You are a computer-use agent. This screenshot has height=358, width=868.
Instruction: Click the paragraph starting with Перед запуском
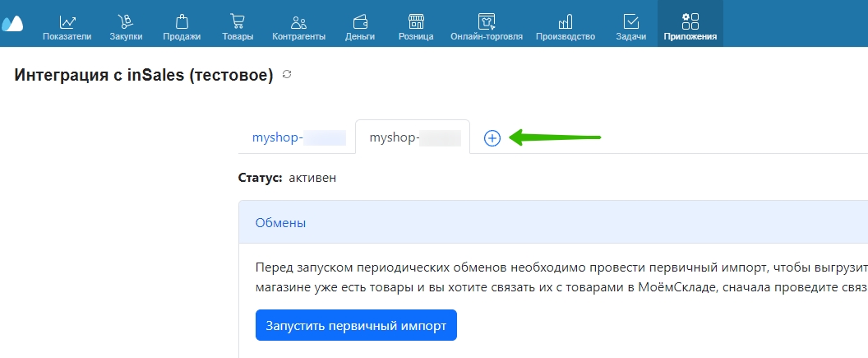(x=561, y=277)
